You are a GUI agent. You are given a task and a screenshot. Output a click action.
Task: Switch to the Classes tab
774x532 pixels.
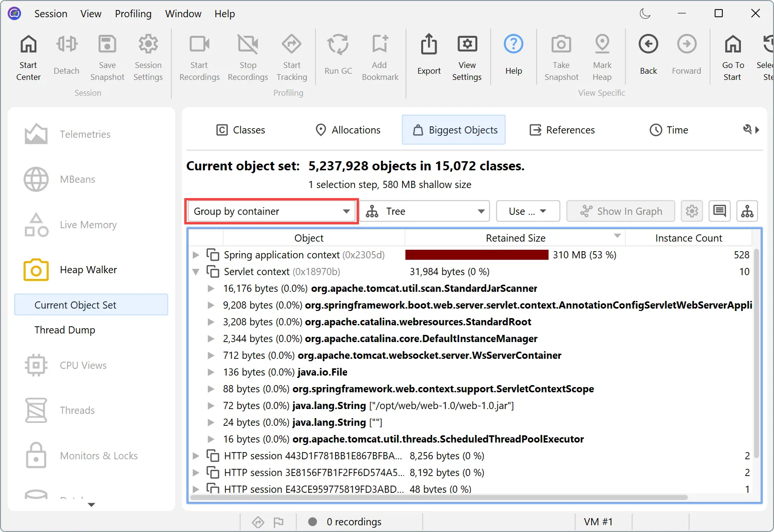tap(241, 130)
